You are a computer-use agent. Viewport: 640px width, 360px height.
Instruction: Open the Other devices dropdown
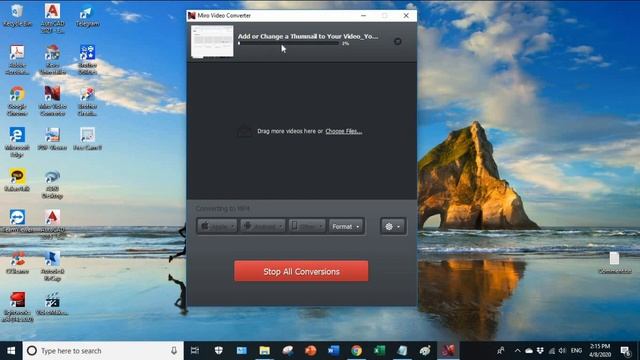(x=307, y=226)
